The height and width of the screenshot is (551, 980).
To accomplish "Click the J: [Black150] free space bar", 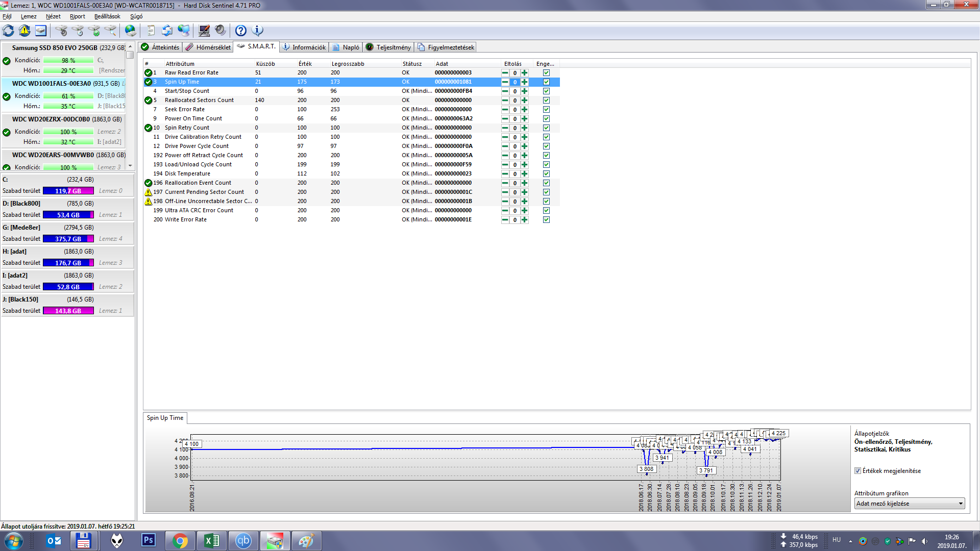I will coord(68,311).
